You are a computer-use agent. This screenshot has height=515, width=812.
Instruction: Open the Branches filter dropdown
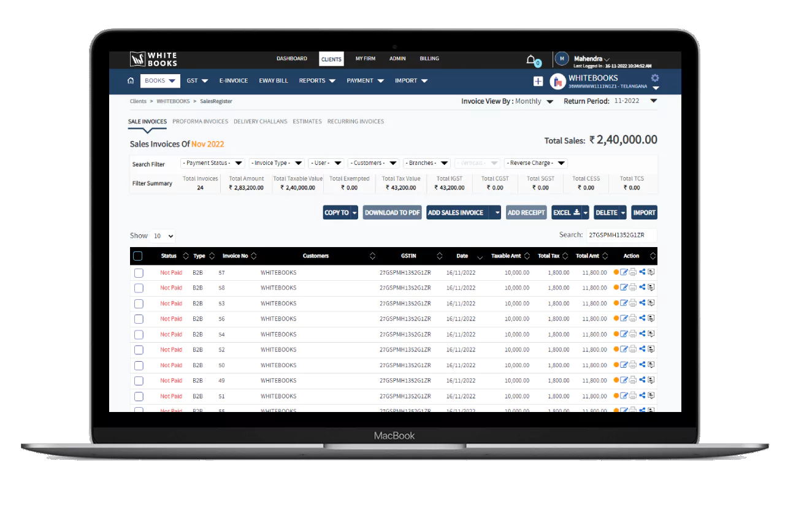pos(427,163)
